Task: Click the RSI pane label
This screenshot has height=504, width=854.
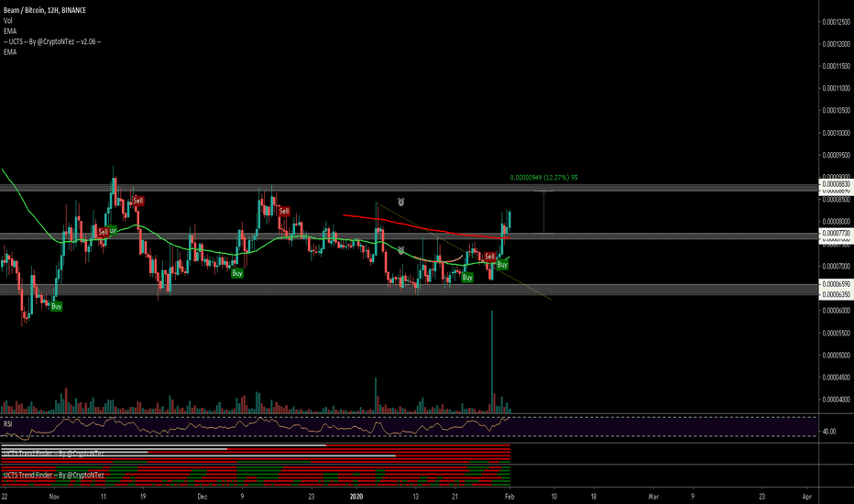Action: 7,424
